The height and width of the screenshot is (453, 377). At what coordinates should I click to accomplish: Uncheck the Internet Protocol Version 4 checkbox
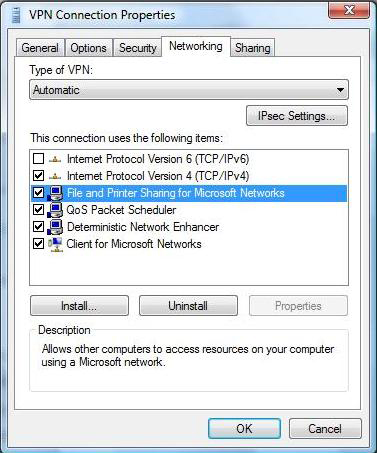(38, 175)
